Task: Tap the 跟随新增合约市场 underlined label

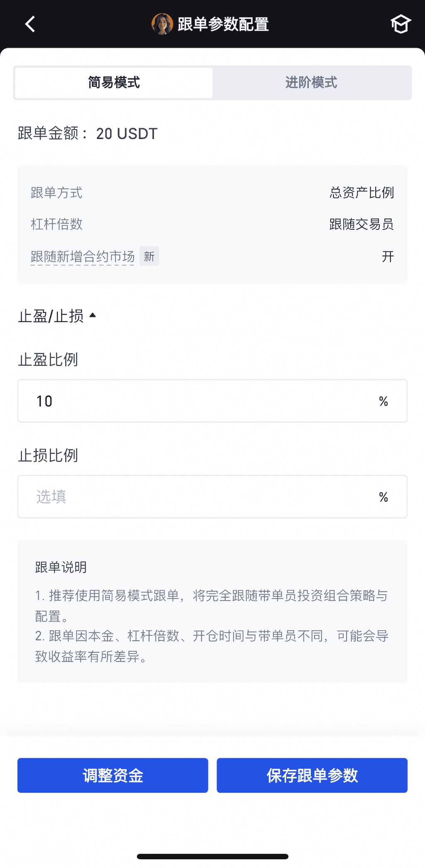Action: tap(83, 257)
